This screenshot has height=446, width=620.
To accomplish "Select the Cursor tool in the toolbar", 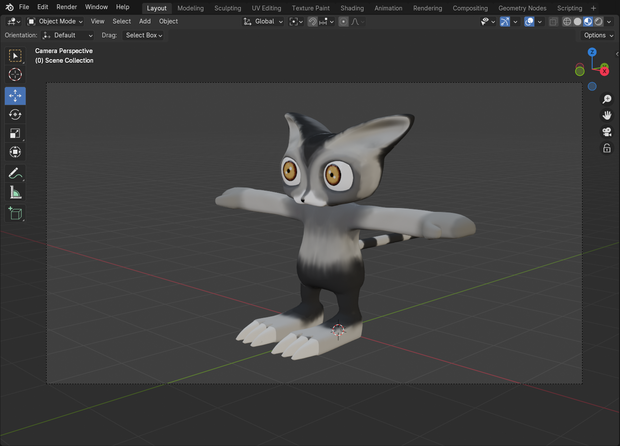I will [15, 74].
